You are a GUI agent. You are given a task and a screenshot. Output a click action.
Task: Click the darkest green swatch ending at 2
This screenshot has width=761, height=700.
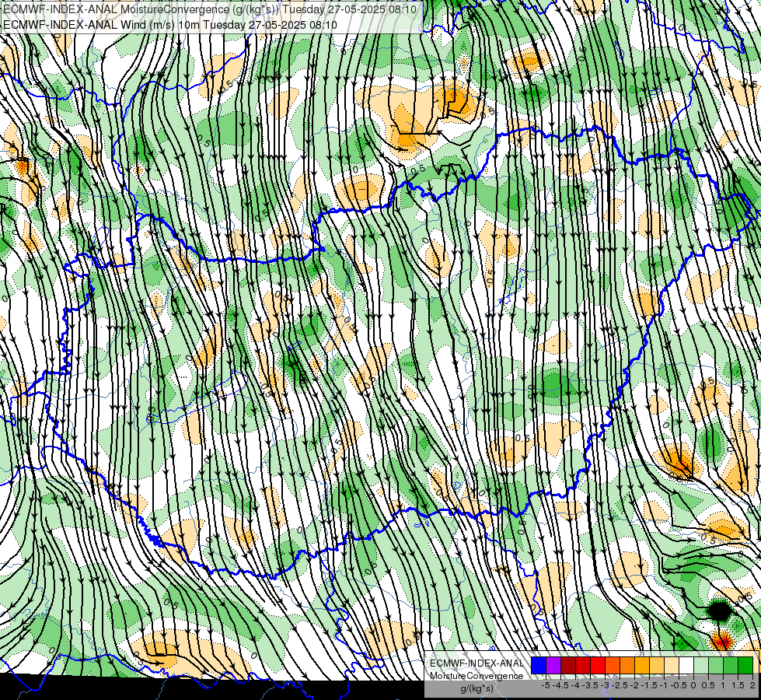745,666
